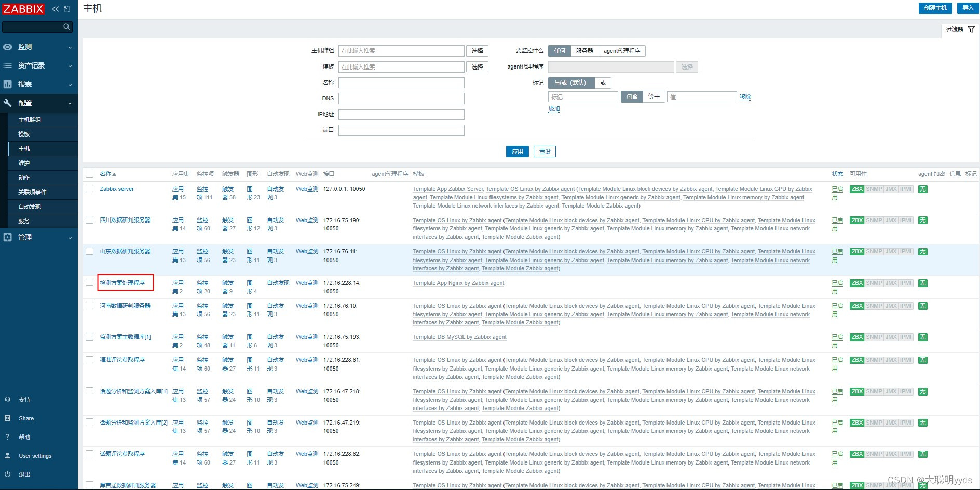Check the 监测方案主数据库[1] checkbox
This screenshot has width=980, height=490.
90,337
